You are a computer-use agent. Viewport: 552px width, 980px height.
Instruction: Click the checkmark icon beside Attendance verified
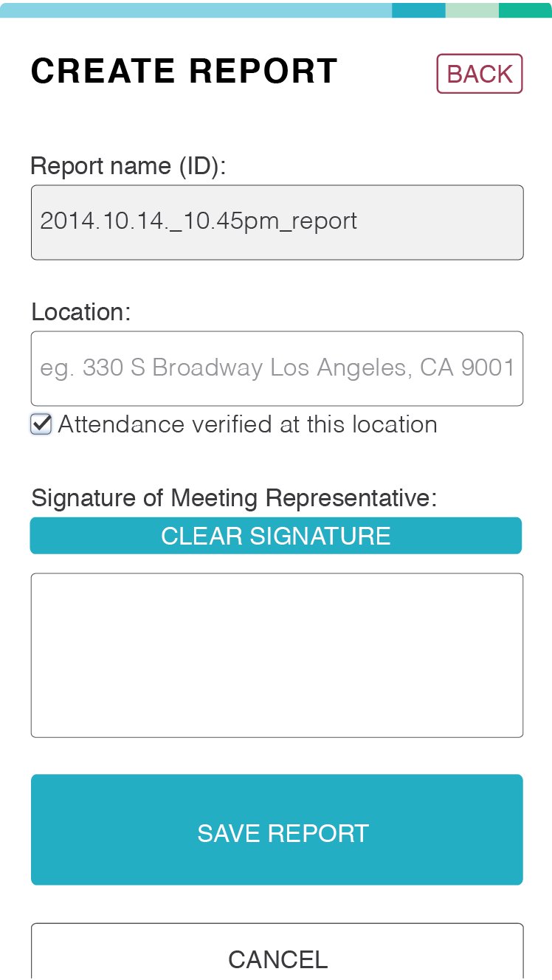pos(41,424)
